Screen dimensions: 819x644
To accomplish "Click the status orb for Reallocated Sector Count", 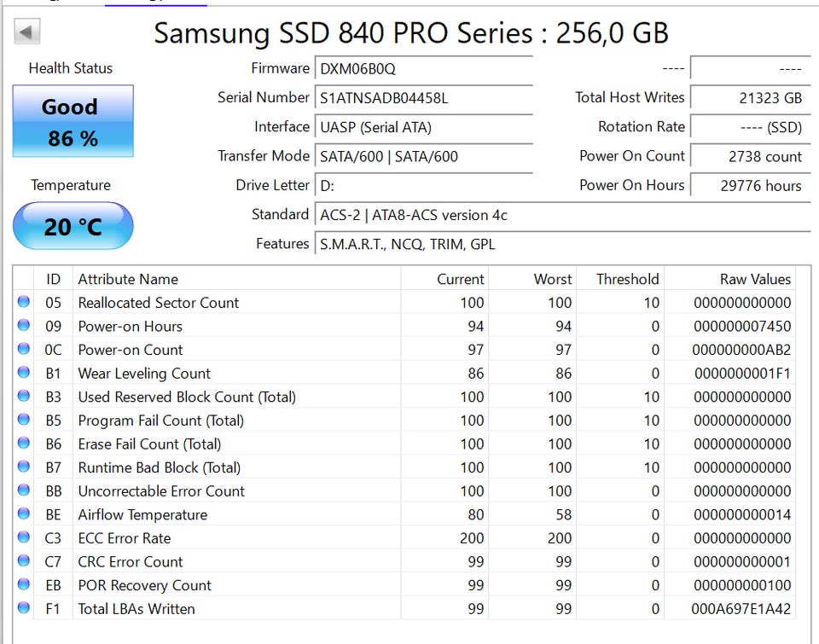I will [24, 303].
